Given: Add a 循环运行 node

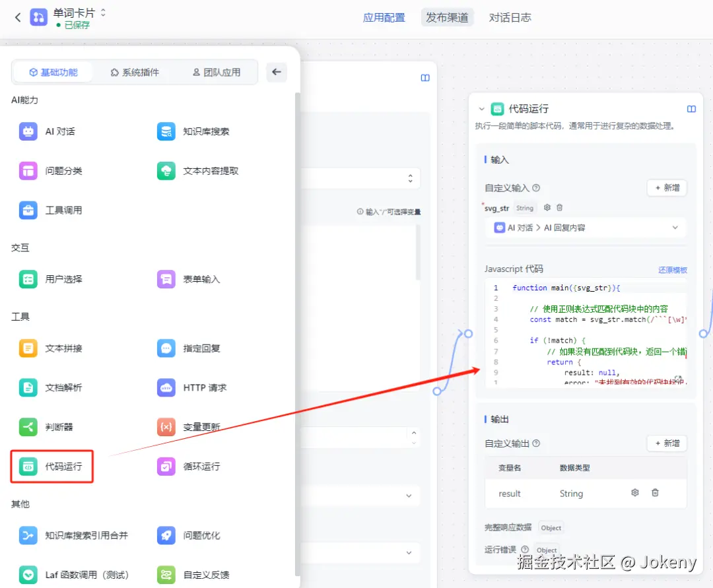Looking at the screenshot, I should click(x=189, y=466).
